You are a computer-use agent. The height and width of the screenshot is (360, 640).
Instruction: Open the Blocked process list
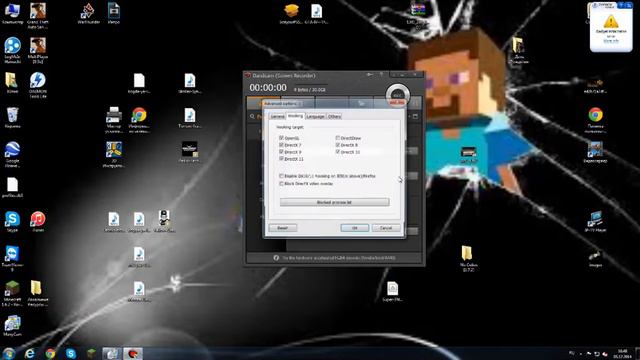[334, 202]
